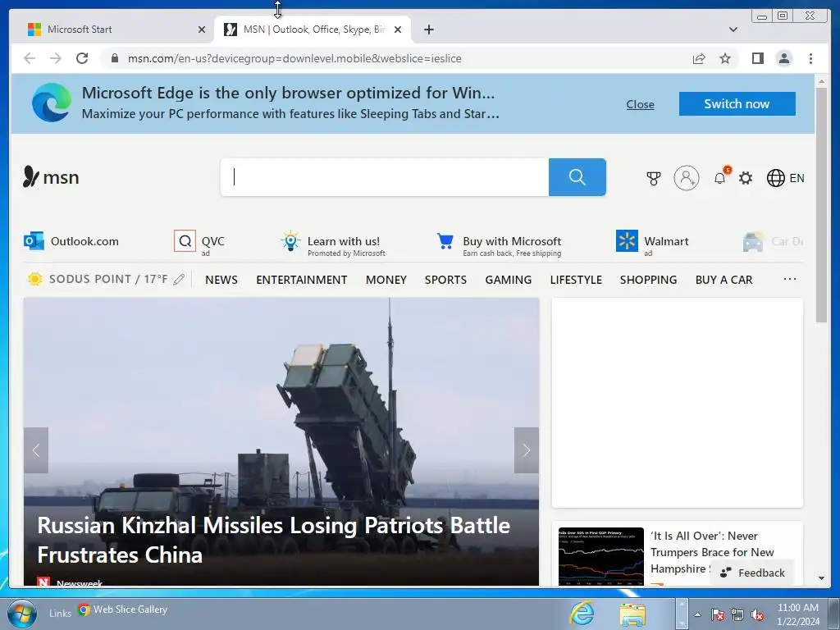The height and width of the screenshot is (630, 840).
Task: Open Russian Kinzhal Missiles headline
Action: (273, 540)
